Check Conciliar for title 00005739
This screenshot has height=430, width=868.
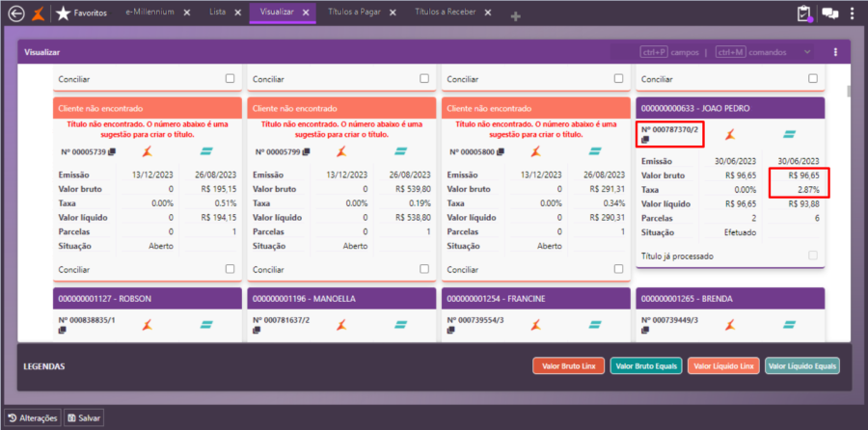tap(230, 269)
